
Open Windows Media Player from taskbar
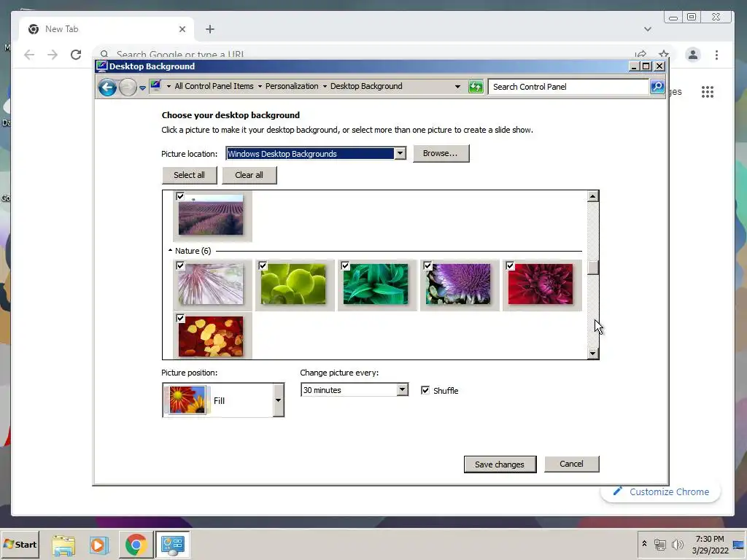99,545
